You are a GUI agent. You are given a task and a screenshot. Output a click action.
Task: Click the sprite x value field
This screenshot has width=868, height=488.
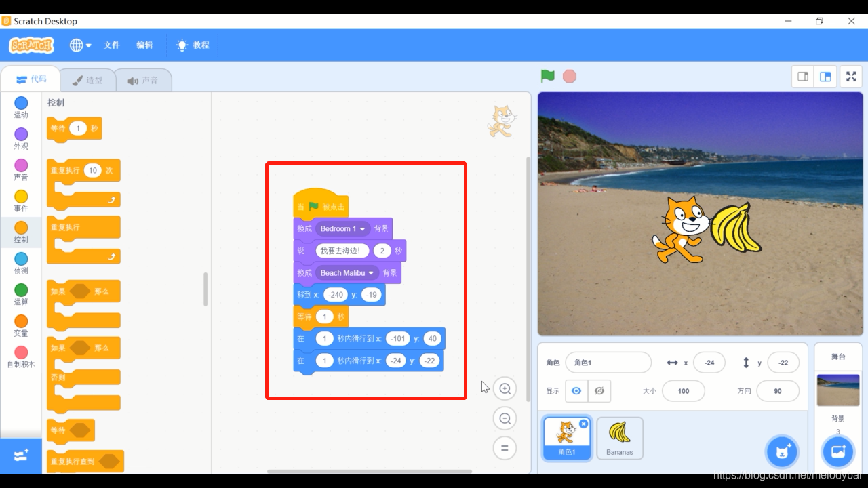pos(709,363)
